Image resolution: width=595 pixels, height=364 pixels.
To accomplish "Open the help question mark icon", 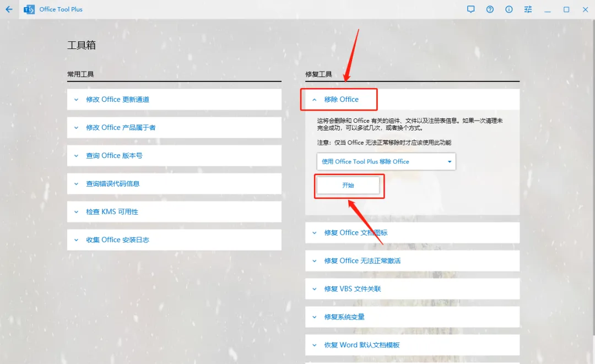I will pyautogui.click(x=490, y=9).
